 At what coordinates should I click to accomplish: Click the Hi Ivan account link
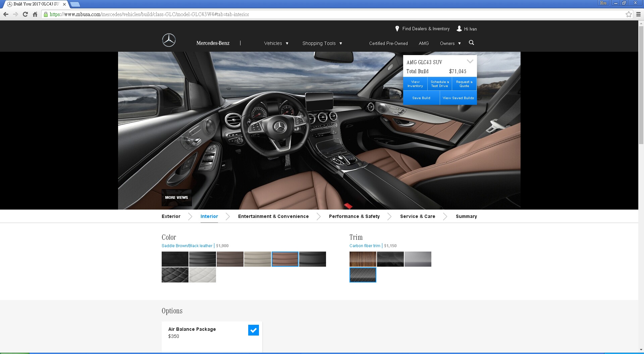[x=470, y=29]
